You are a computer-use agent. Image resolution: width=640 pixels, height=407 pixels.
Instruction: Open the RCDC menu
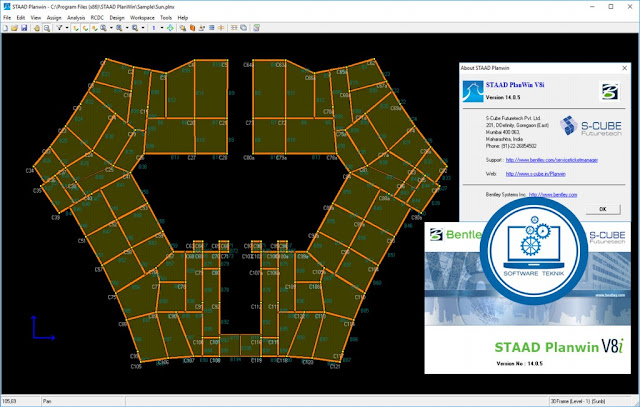(x=97, y=18)
